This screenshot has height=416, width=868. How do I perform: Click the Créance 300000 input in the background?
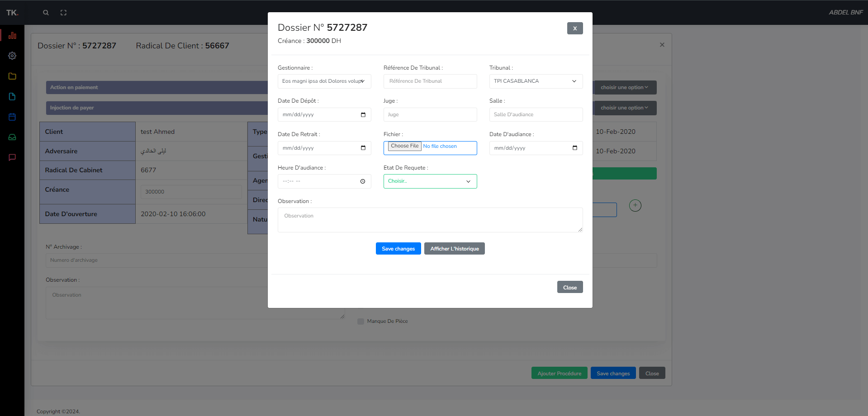tap(191, 192)
